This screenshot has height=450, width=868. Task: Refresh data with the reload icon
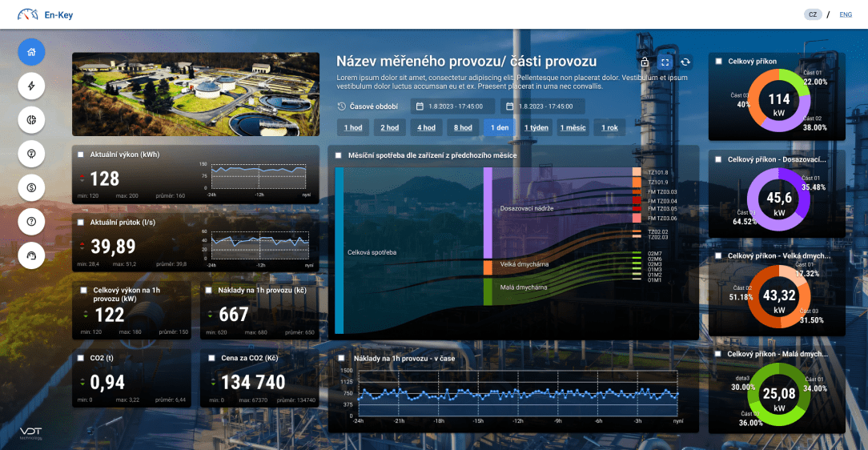tap(685, 62)
